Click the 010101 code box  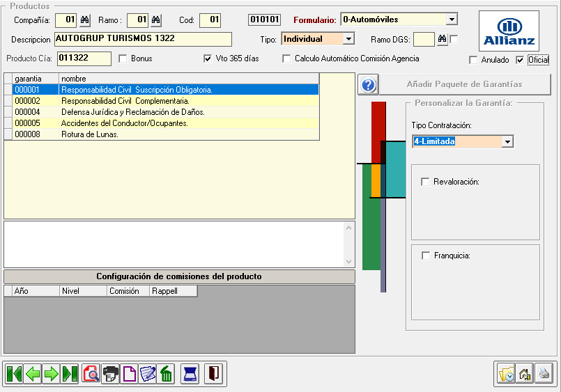[264, 19]
